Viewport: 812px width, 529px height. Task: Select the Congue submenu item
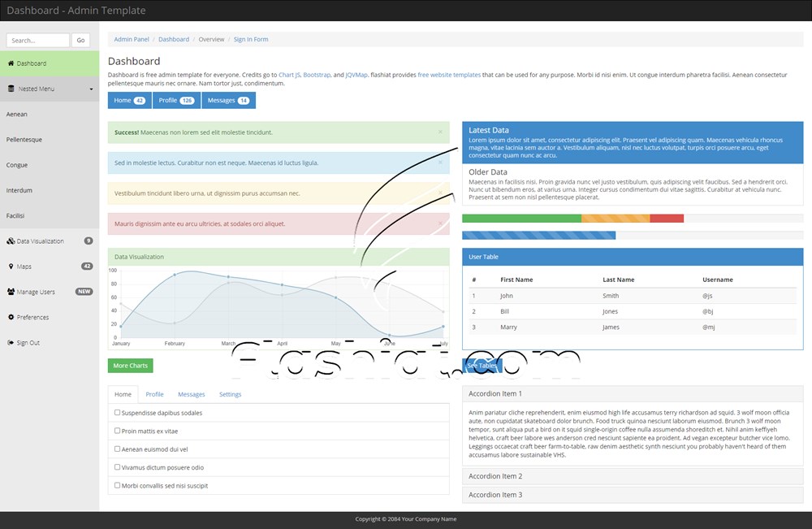pyautogui.click(x=50, y=165)
